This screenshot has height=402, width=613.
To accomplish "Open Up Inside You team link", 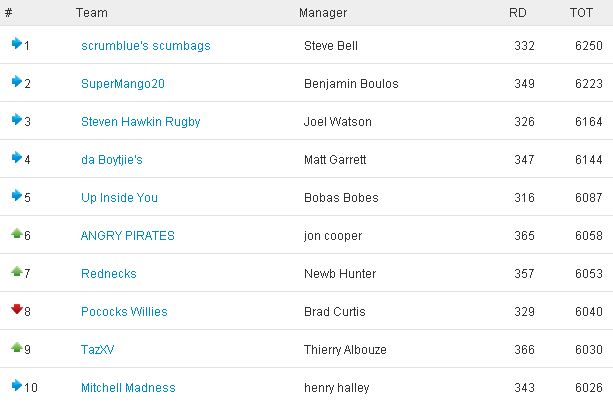I will 120,198.
